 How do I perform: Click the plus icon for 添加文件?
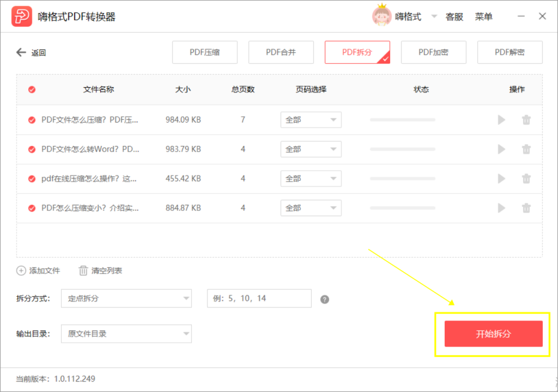(21, 271)
